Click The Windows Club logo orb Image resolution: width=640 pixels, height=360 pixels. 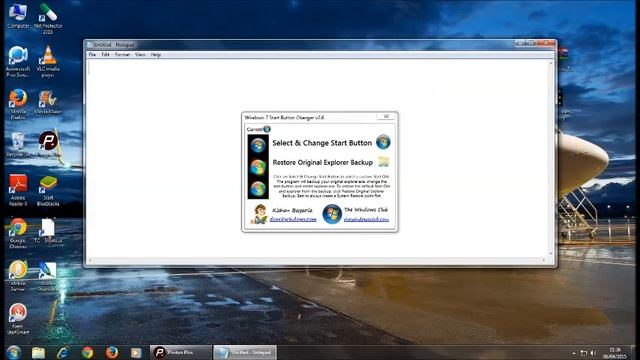pos(332,214)
